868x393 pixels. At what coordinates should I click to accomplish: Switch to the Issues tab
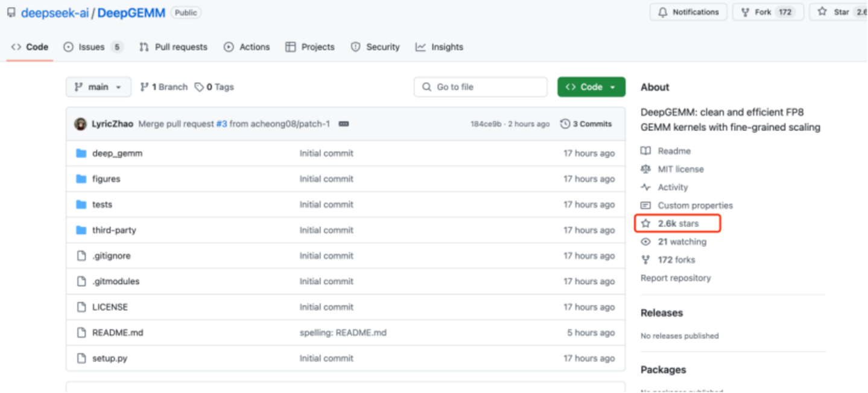point(92,47)
